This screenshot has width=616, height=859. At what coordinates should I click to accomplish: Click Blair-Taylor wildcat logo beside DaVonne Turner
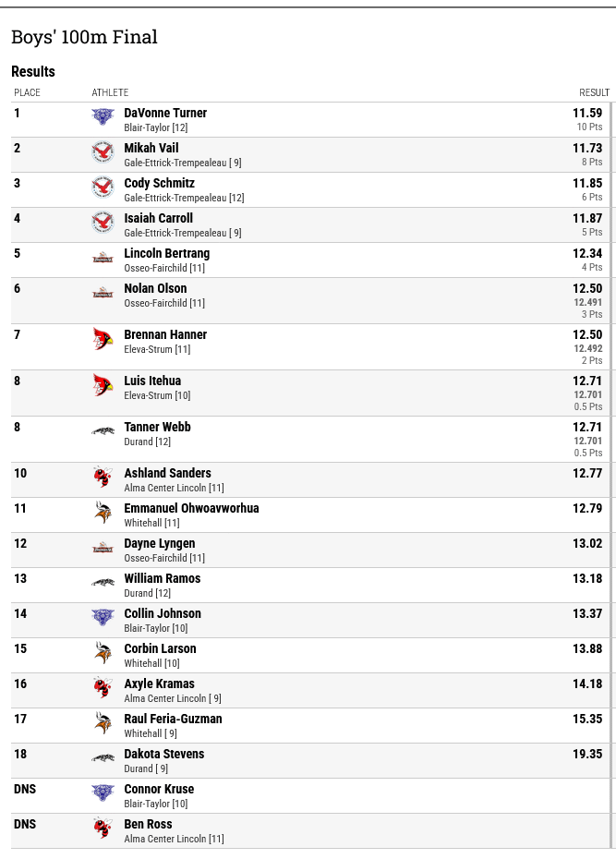pyautogui.click(x=103, y=116)
